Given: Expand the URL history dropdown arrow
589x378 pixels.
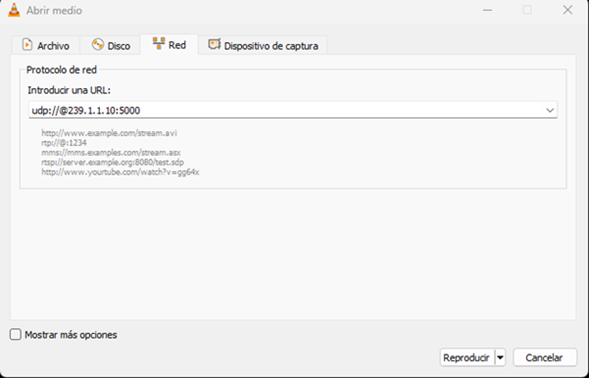Looking at the screenshot, I should (x=550, y=110).
